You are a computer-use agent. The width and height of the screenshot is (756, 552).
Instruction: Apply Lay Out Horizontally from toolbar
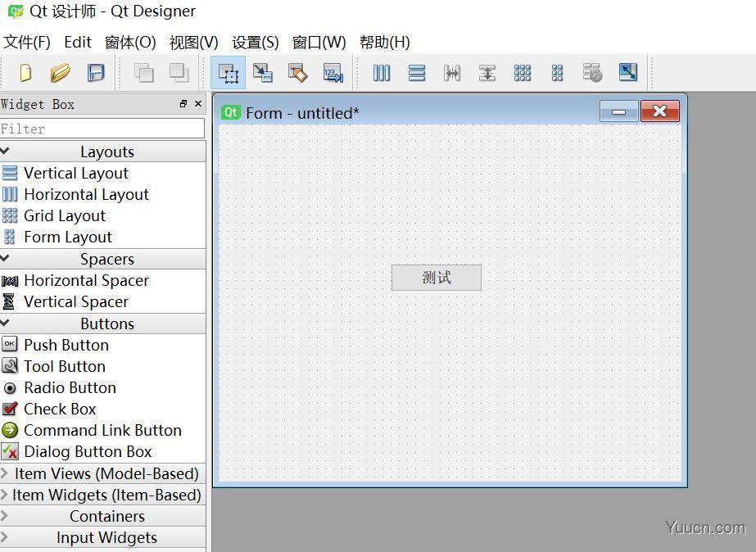click(382, 73)
